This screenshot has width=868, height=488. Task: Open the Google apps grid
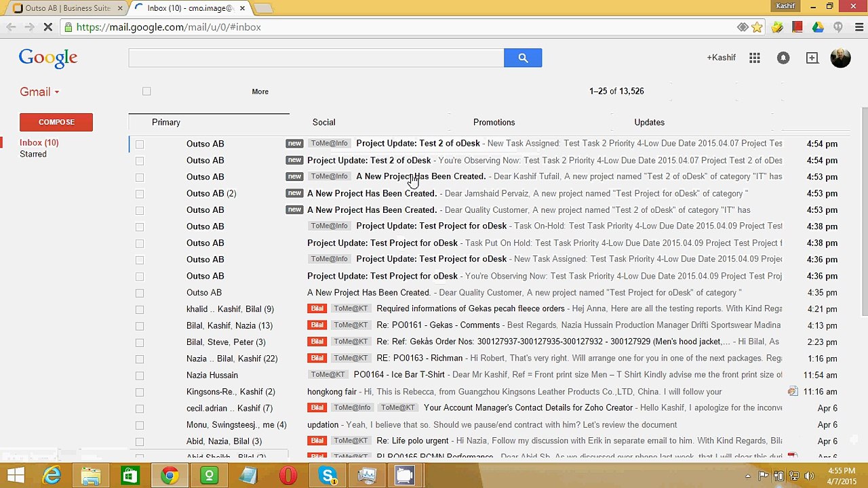(755, 58)
